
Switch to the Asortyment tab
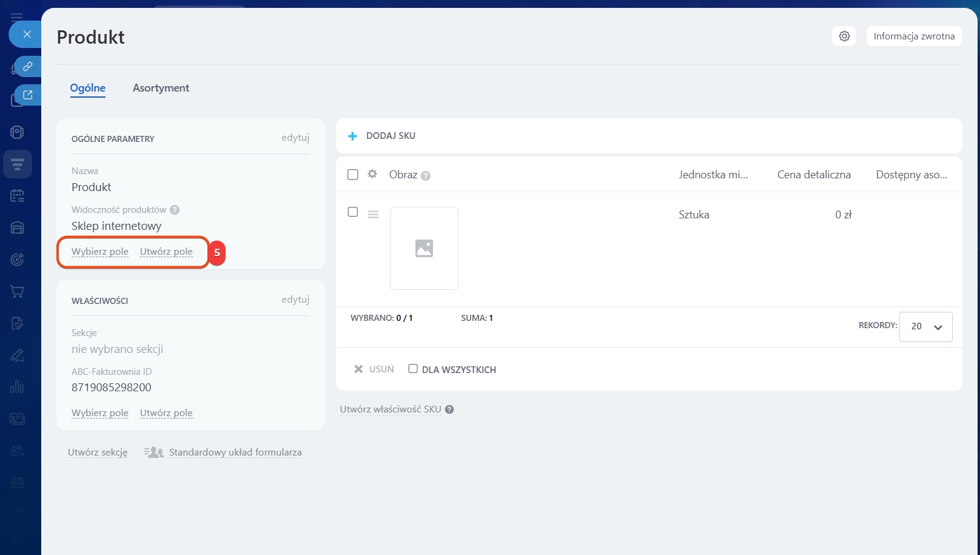point(161,88)
